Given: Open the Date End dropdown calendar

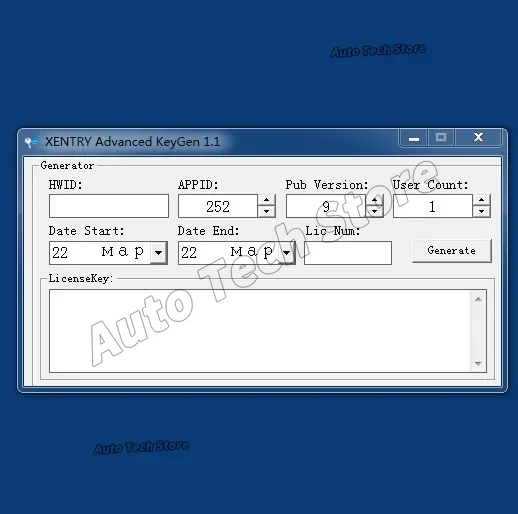Looking at the screenshot, I should point(287,253).
